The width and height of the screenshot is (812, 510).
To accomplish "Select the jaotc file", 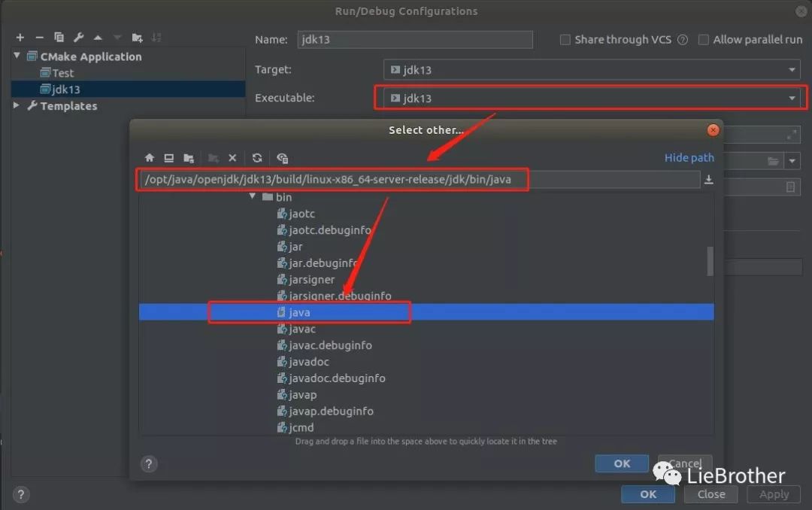I will (x=295, y=214).
